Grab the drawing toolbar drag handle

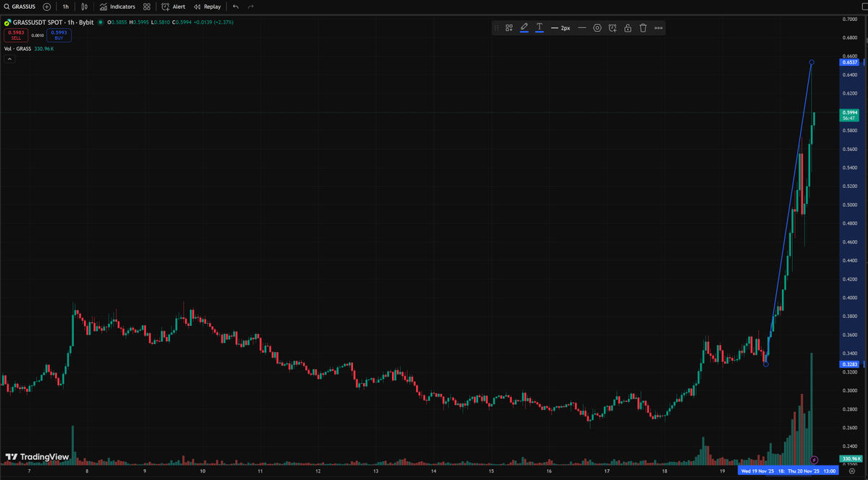497,28
